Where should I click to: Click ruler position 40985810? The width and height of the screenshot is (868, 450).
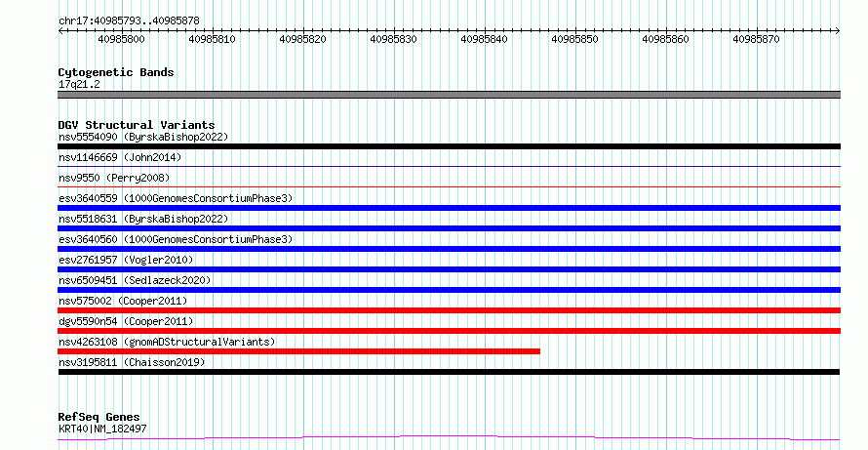(212, 40)
